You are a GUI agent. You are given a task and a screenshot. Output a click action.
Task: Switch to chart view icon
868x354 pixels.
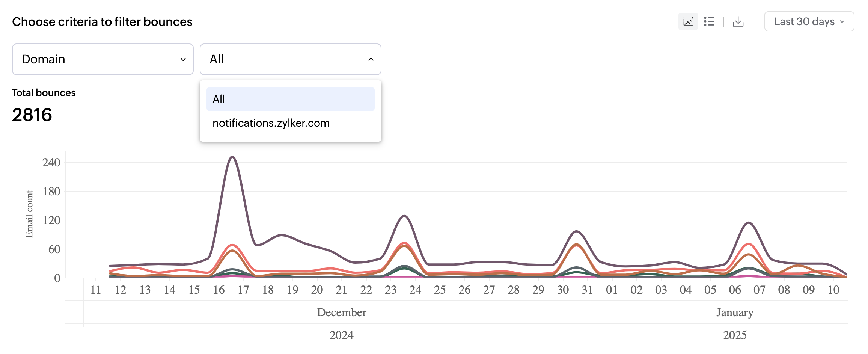click(688, 21)
